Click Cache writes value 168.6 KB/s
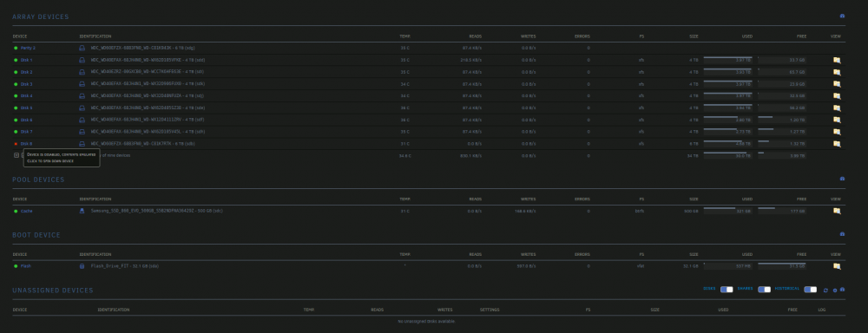The image size is (868, 333). pos(525,211)
